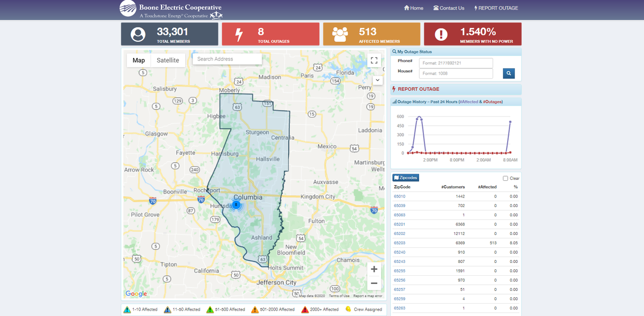
Task: Click the blue search magnifier button
Action: tap(509, 73)
